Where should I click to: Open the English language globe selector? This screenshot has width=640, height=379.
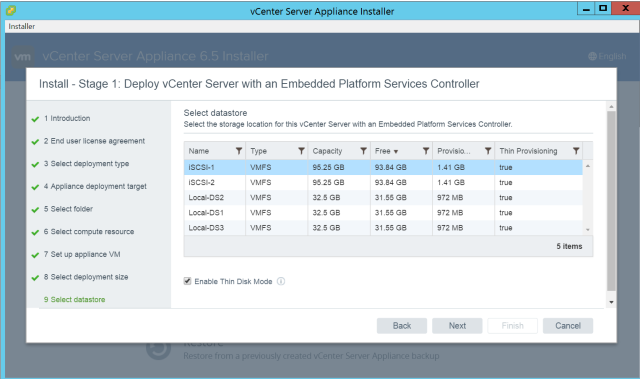click(607, 56)
